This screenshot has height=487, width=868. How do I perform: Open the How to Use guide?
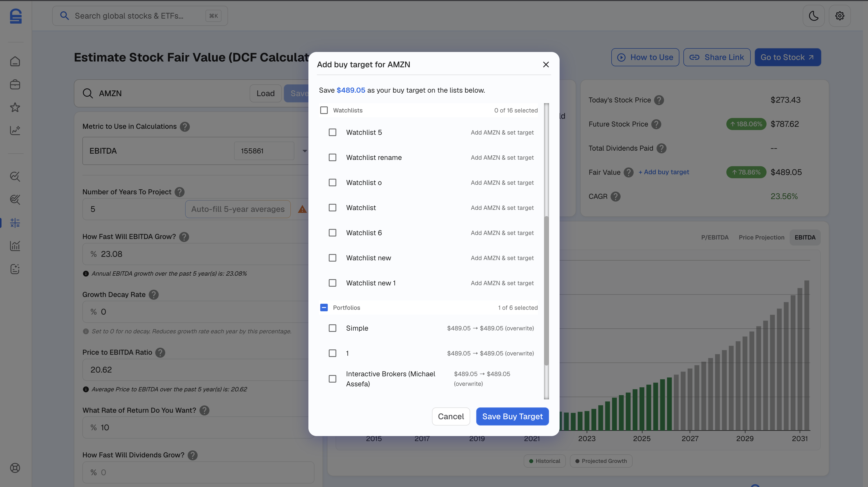(645, 57)
